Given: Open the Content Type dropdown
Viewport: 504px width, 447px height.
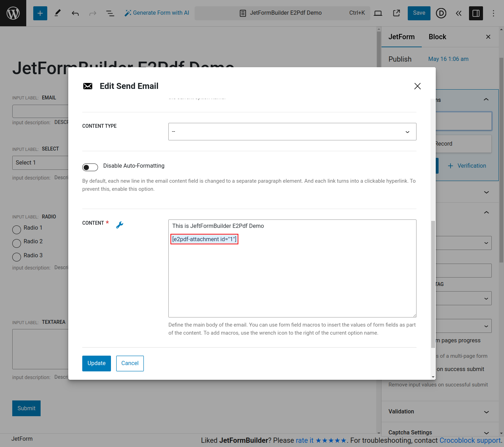Looking at the screenshot, I should pos(292,132).
